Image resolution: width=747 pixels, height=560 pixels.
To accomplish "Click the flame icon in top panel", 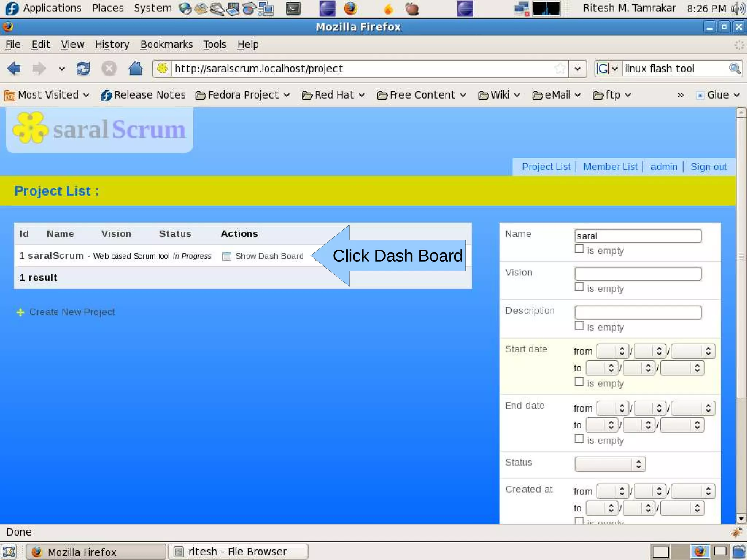I will pyautogui.click(x=388, y=9).
